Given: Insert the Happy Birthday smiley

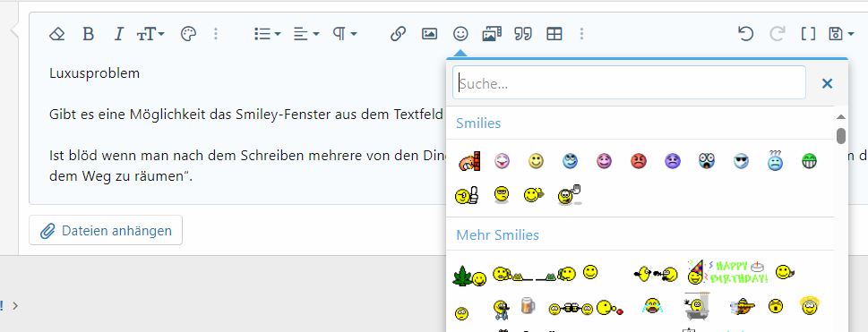Looking at the screenshot, I should [x=727, y=272].
